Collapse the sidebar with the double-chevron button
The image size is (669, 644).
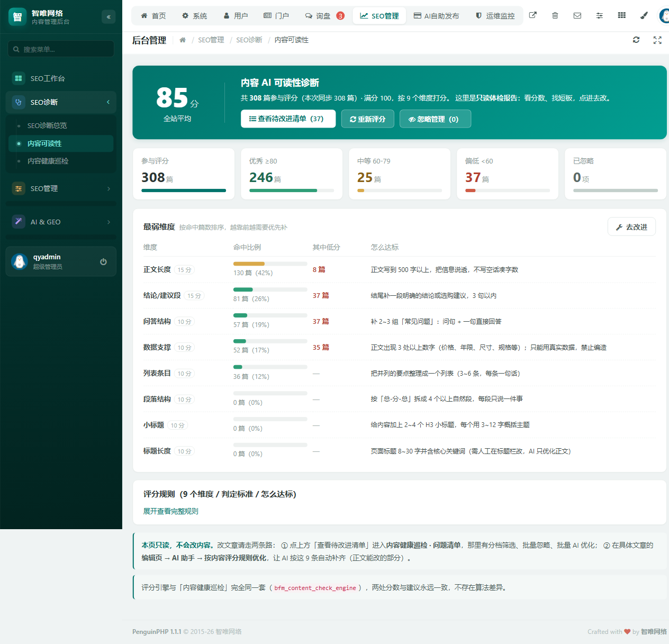pyautogui.click(x=109, y=17)
